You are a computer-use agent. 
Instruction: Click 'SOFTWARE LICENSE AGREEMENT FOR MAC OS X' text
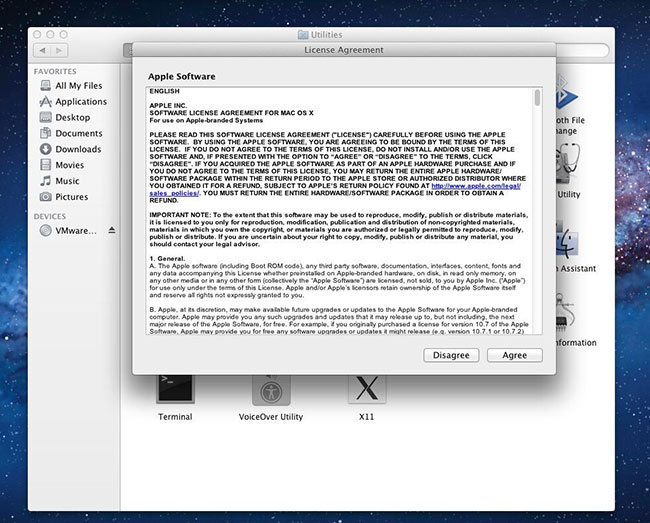tap(231, 113)
